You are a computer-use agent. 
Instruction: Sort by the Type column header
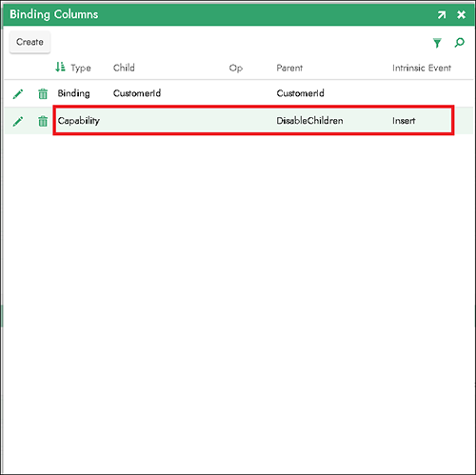click(81, 68)
